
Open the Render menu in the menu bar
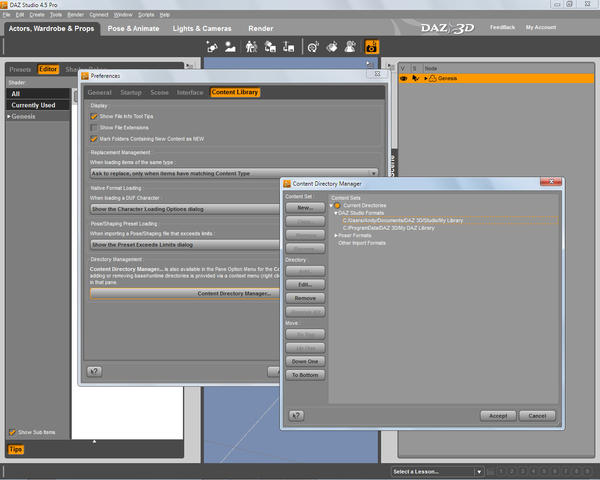coord(75,15)
